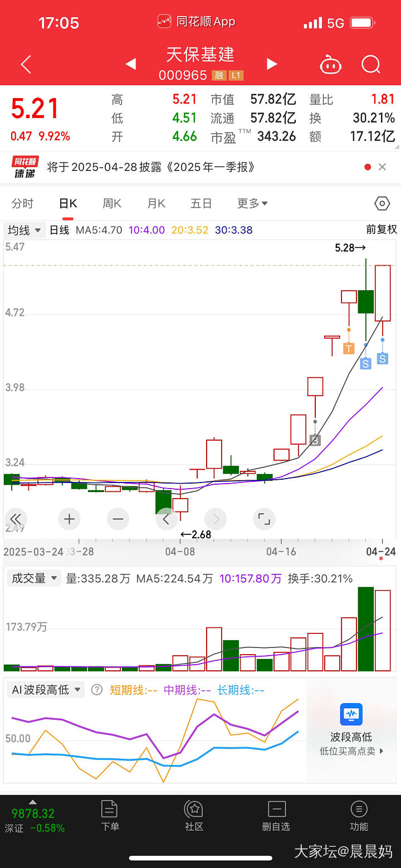The image size is (401, 868).
Task: Close the quarterly report news banner
Action: point(382,167)
